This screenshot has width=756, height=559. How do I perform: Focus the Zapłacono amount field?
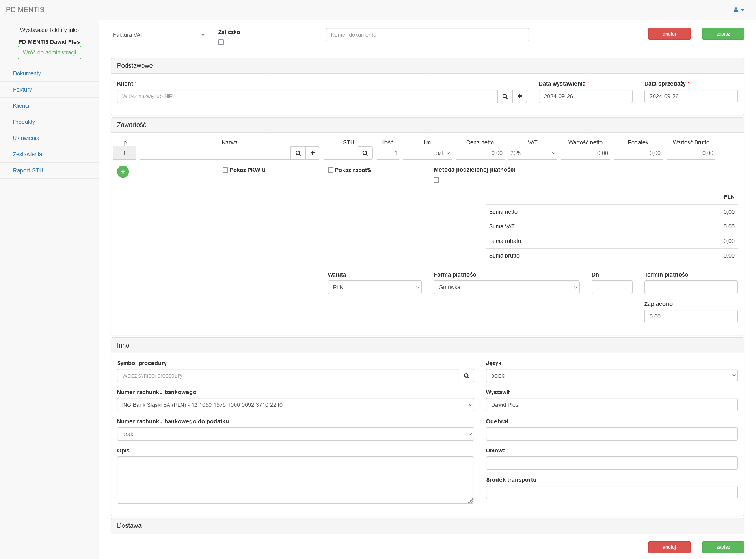click(691, 316)
